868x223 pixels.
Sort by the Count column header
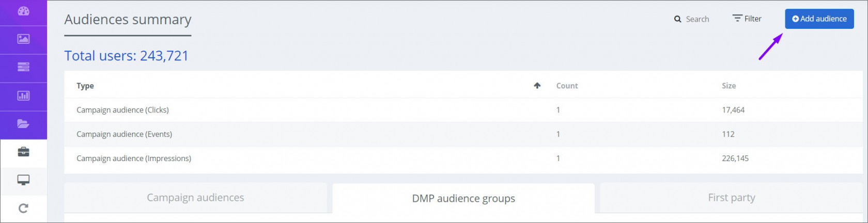click(567, 86)
